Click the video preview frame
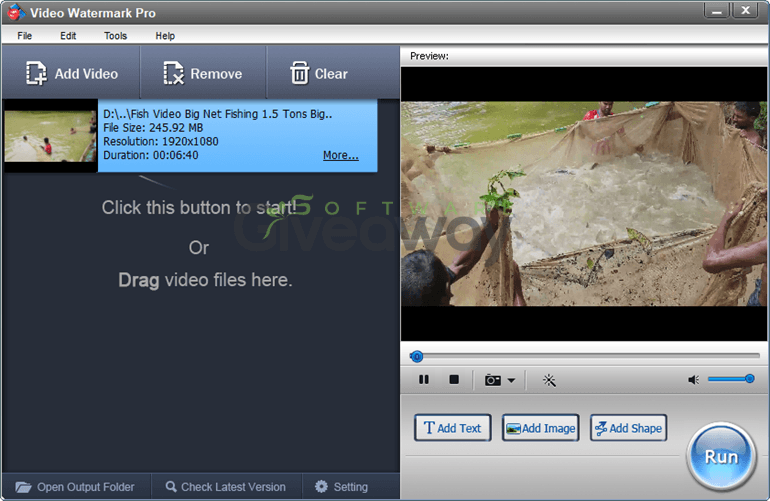 (x=583, y=203)
